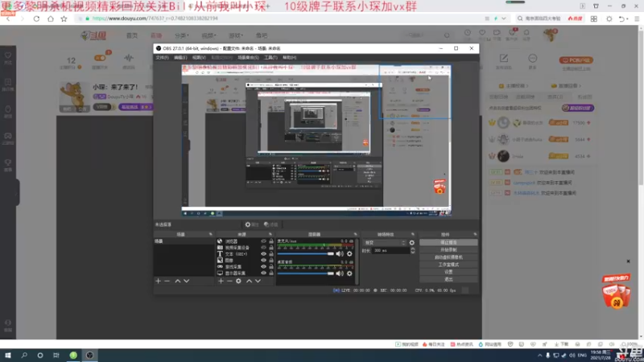This screenshot has width=644, height=362.
Task: Open the microphone audio settings gear
Action: click(349, 253)
